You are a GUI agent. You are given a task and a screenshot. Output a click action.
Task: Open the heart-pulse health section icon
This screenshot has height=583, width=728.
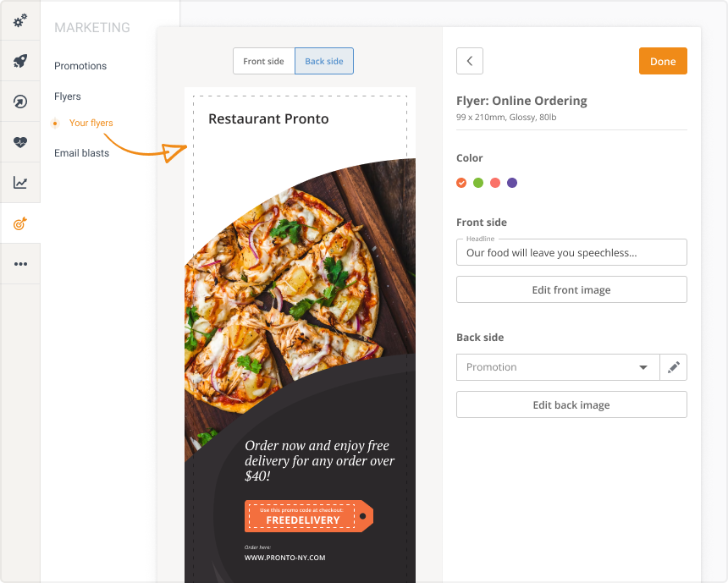[x=19, y=142]
